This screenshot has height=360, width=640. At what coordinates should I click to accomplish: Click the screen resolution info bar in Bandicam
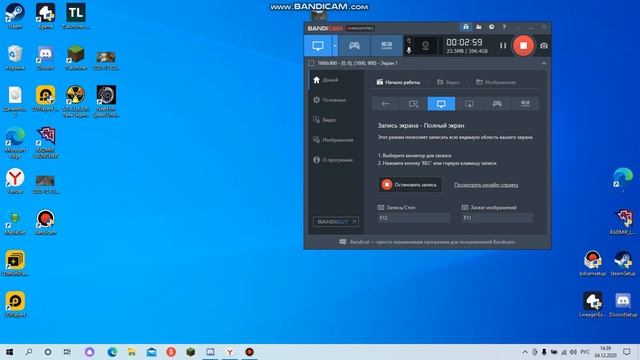tap(427, 63)
